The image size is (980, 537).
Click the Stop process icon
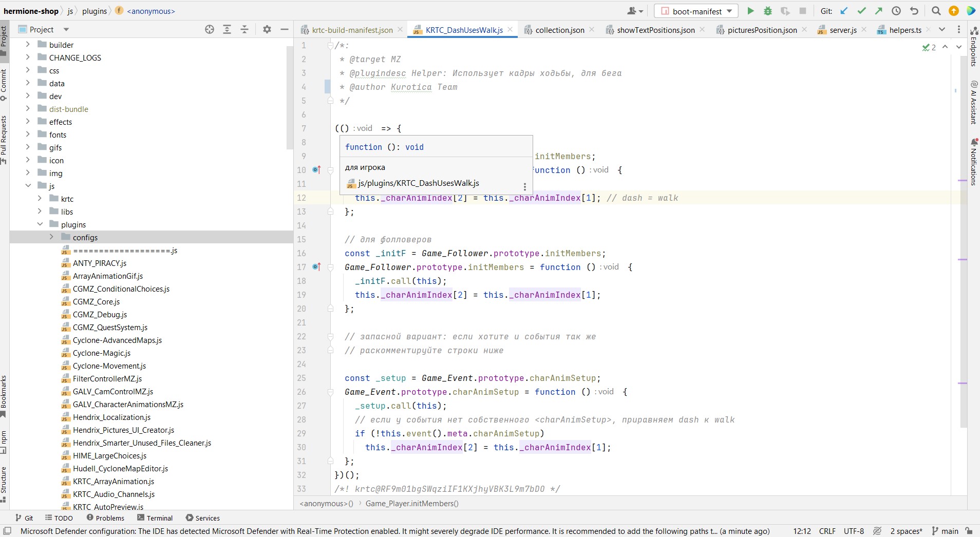tap(803, 11)
